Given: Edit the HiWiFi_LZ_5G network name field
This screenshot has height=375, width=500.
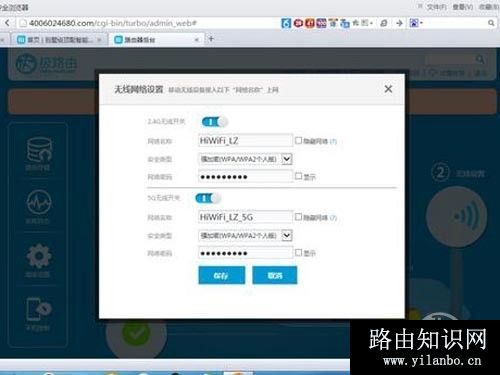Looking at the screenshot, I should click(245, 217).
